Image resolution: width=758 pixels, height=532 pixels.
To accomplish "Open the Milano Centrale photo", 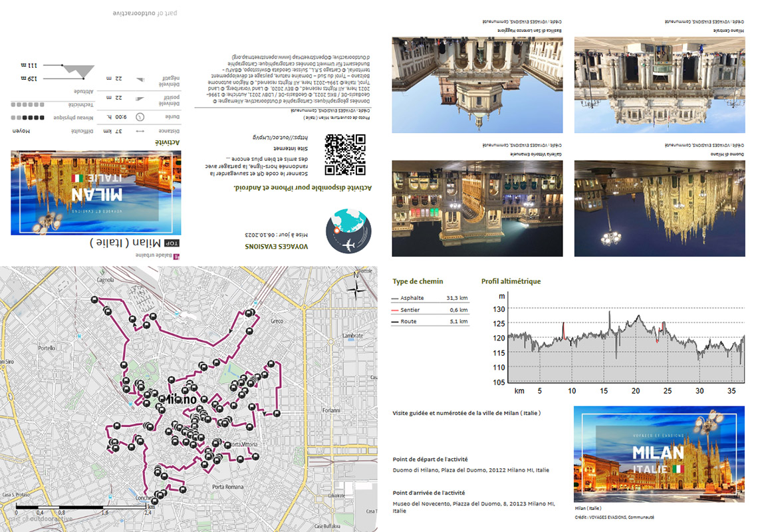I will point(660,84).
